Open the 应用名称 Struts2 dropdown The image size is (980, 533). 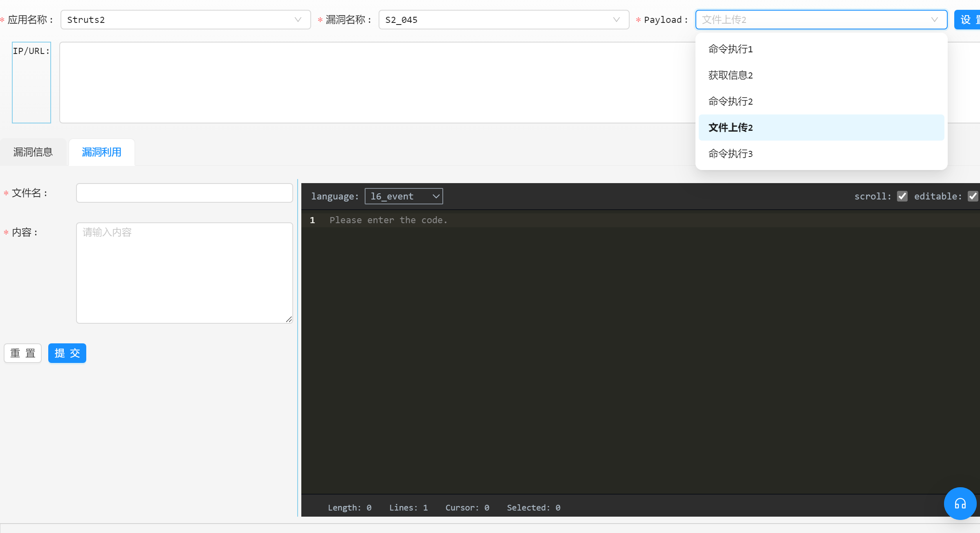pyautogui.click(x=185, y=20)
